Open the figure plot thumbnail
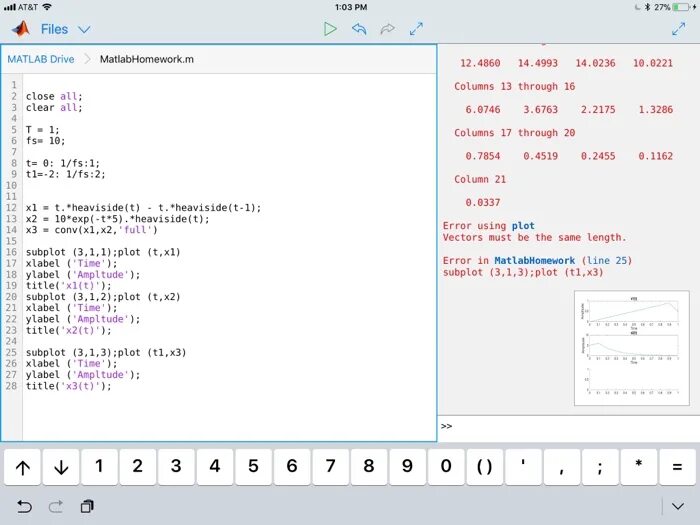This screenshot has height=525, width=700. pyautogui.click(x=632, y=348)
